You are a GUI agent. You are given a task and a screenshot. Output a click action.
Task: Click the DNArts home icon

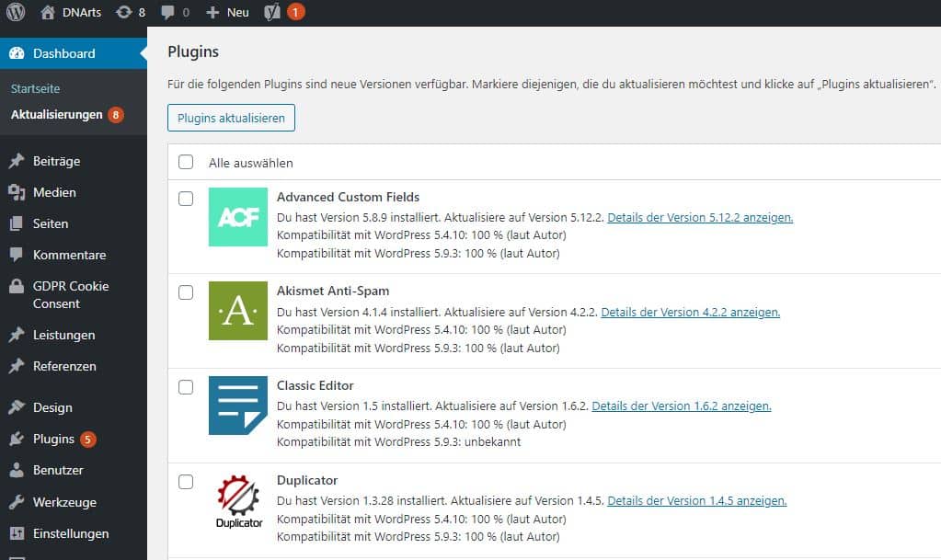tap(48, 12)
